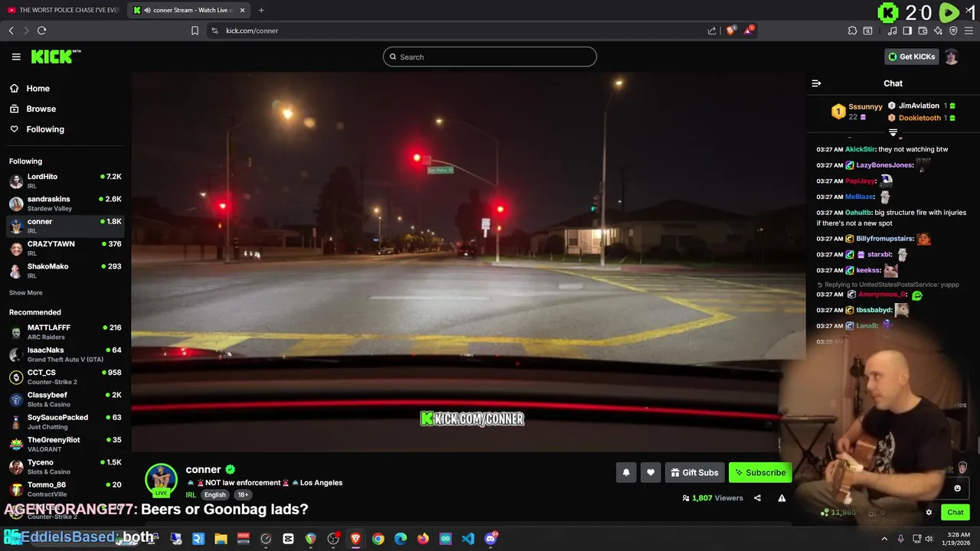Share the stream via share icon
This screenshot has width=980, height=551.
click(x=757, y=498)
